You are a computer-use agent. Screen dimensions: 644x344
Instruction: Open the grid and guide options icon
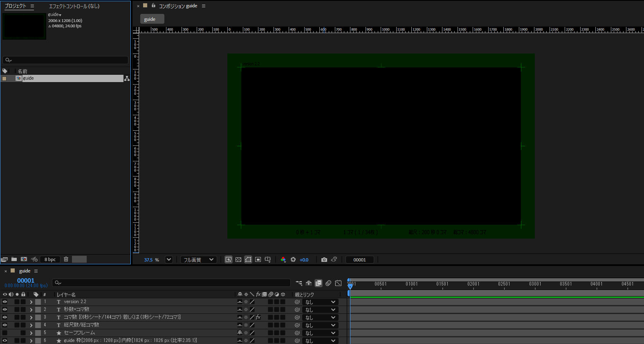pyautogui.click(x=268, y=260)
